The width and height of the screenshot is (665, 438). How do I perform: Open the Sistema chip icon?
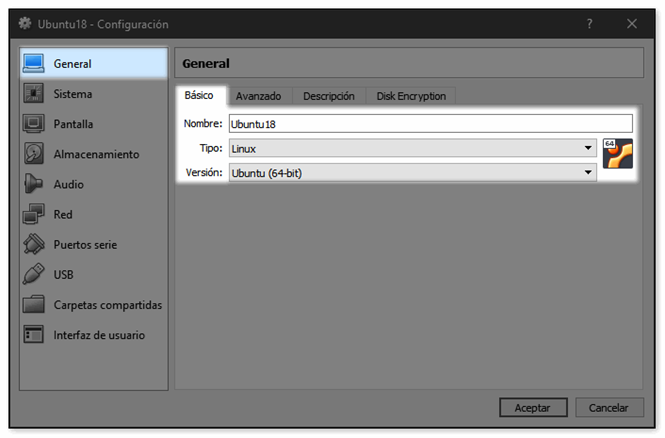(34, 94)
